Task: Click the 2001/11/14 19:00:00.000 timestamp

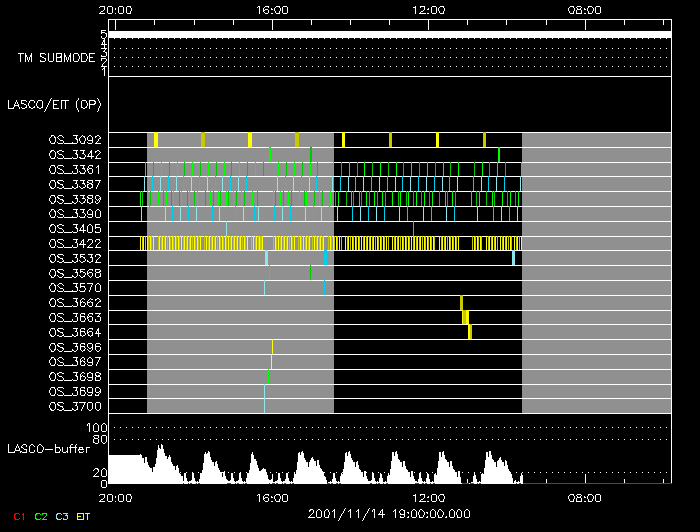Action: [389, 513]
